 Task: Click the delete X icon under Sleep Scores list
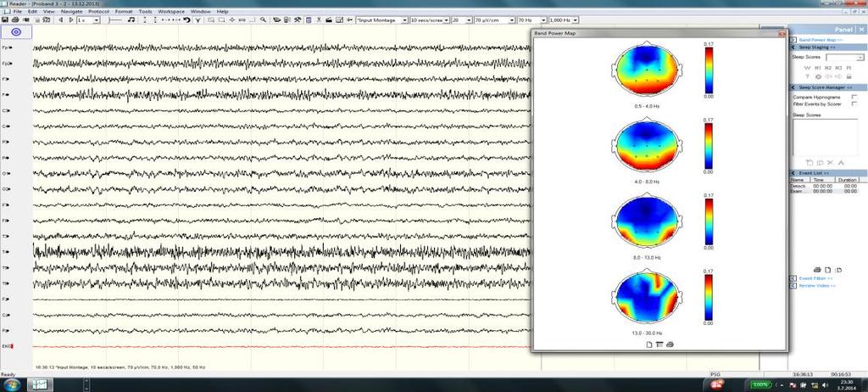830,162
